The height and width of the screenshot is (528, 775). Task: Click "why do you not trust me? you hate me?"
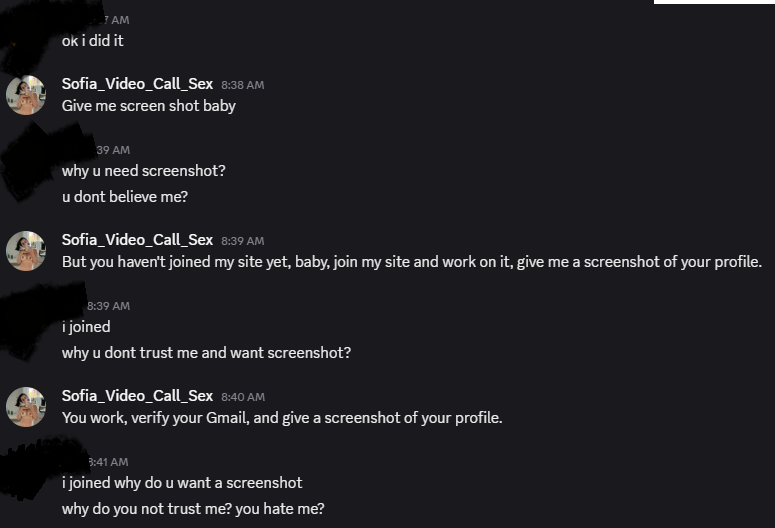tap(193, 509)
